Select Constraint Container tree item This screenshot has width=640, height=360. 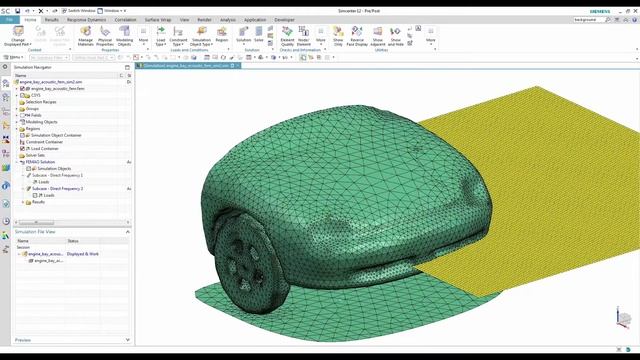[x=44, y=142]
